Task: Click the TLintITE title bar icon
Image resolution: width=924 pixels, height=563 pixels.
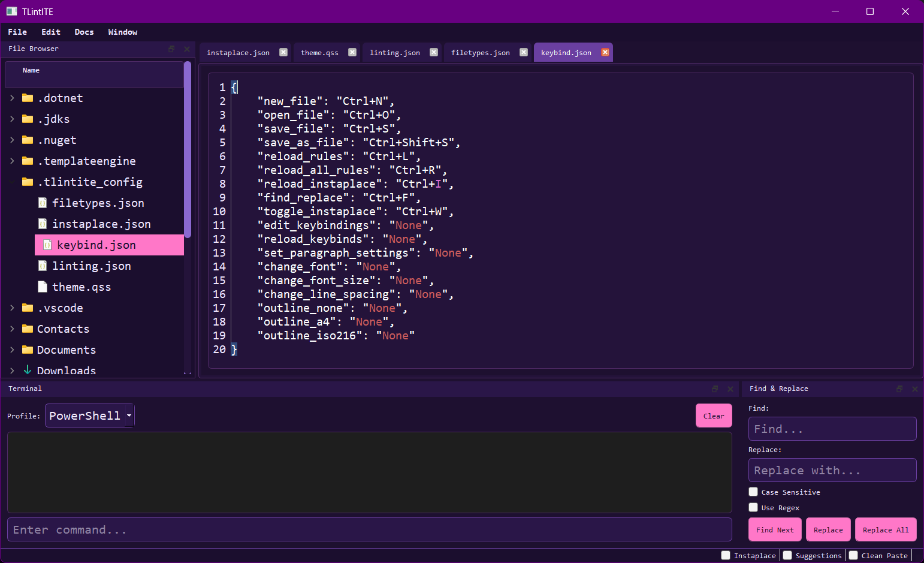Action: click(x=11, y=11)
